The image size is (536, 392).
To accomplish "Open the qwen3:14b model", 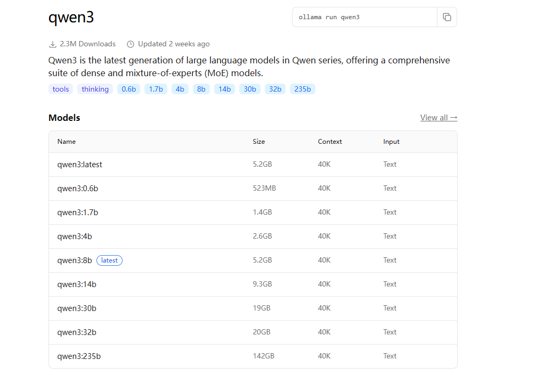I will (x=77, y=284).
